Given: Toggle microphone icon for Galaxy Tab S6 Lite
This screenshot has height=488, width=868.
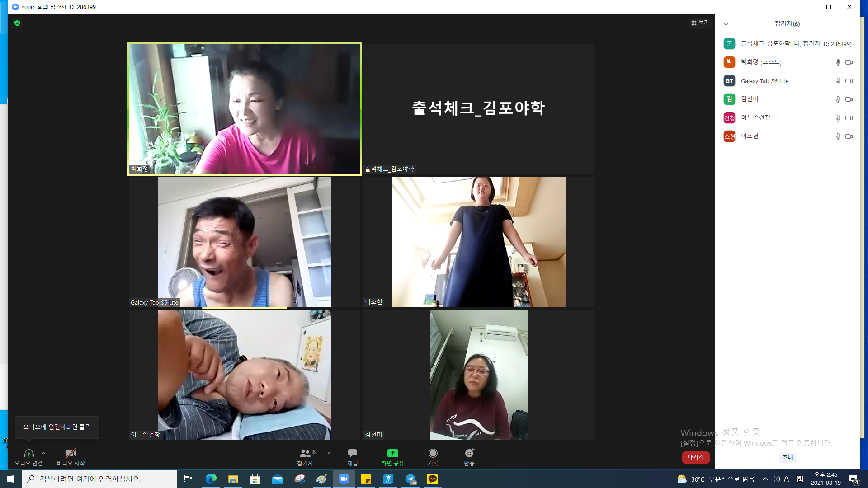Looking at the screenshot, I should click(x=838, y=81).
